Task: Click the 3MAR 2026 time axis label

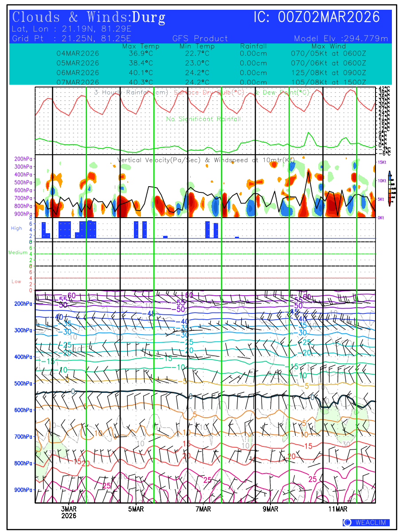Action: [69, 512]
